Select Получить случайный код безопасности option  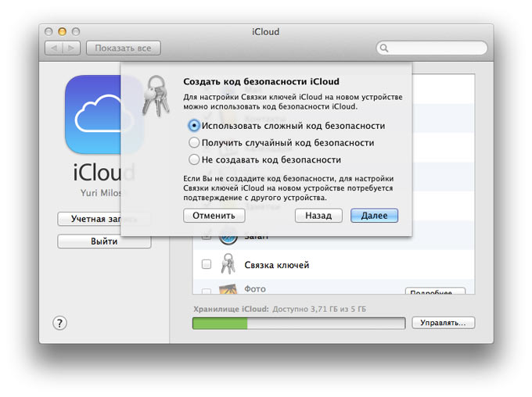click(194, 143)
